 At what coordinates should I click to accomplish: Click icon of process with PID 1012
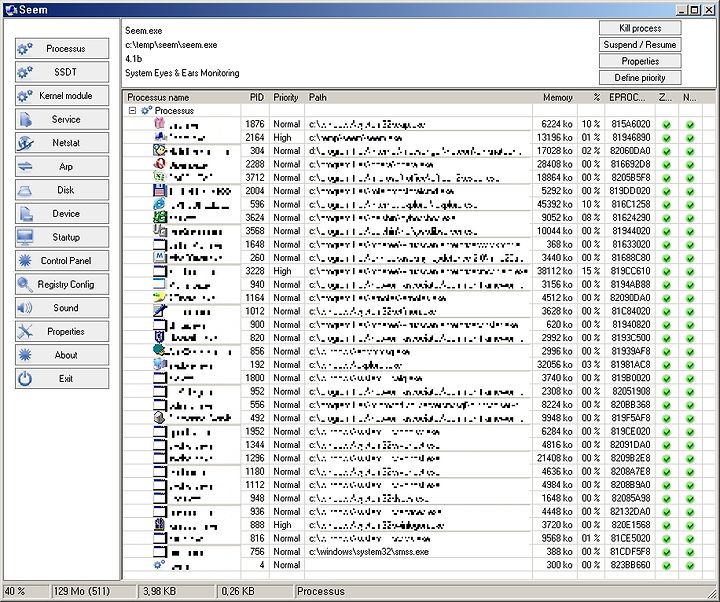pos(159,311)
